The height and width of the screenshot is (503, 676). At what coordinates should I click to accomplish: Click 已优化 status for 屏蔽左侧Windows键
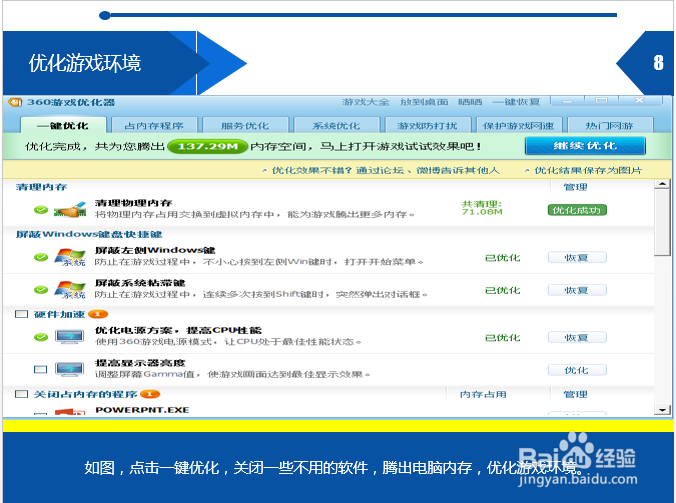coord(503,257)
